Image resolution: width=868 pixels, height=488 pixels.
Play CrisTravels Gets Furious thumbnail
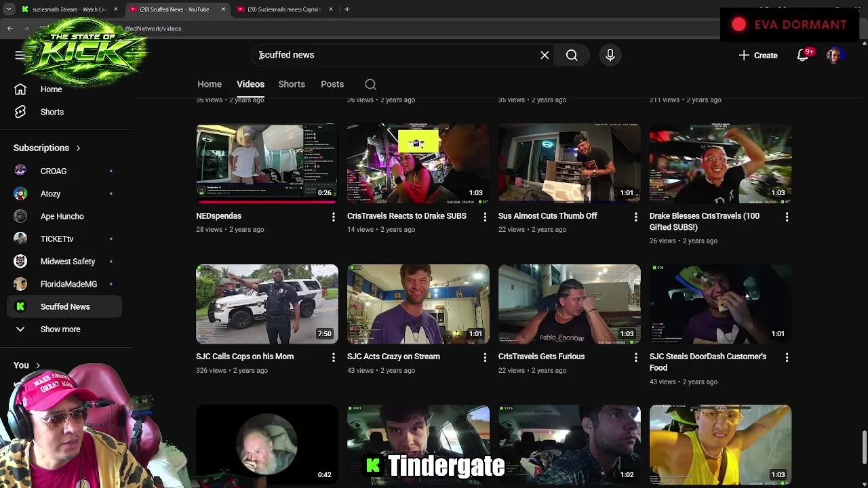(569, 304)
